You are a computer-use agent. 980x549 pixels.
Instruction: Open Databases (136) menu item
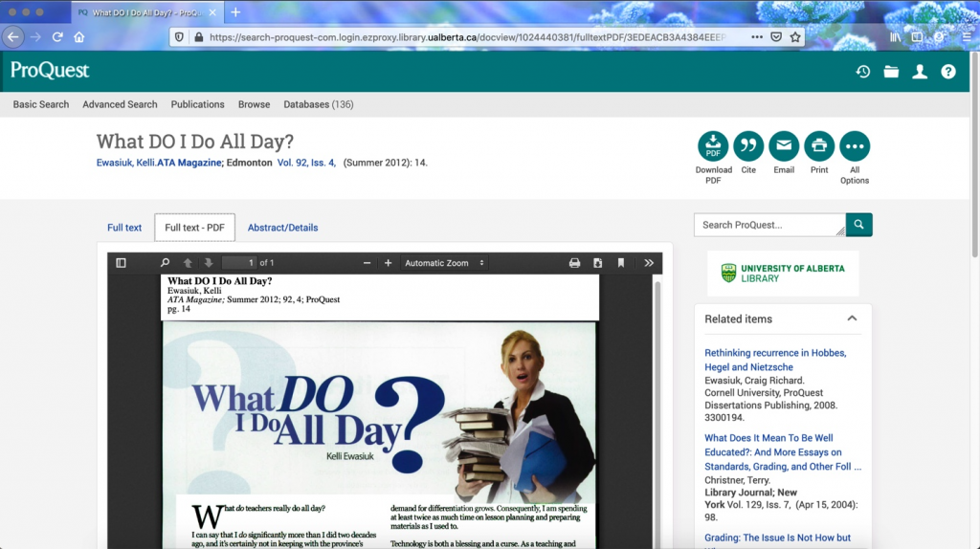[319, 104]
